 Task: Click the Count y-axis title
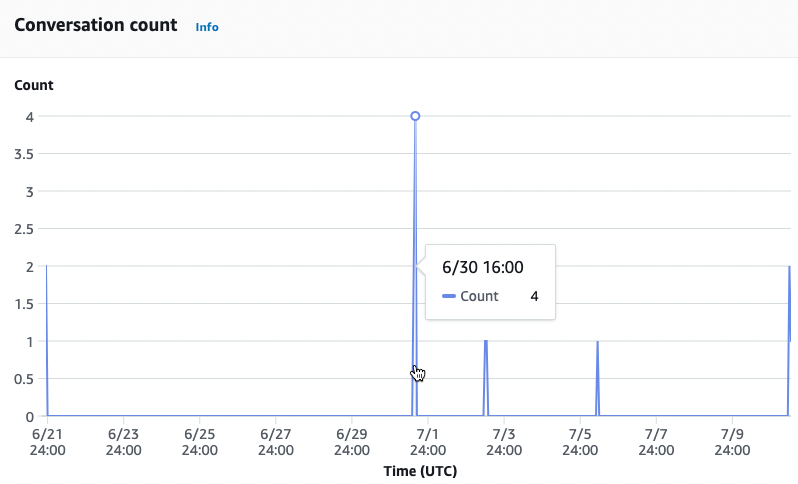click(34, 85)
